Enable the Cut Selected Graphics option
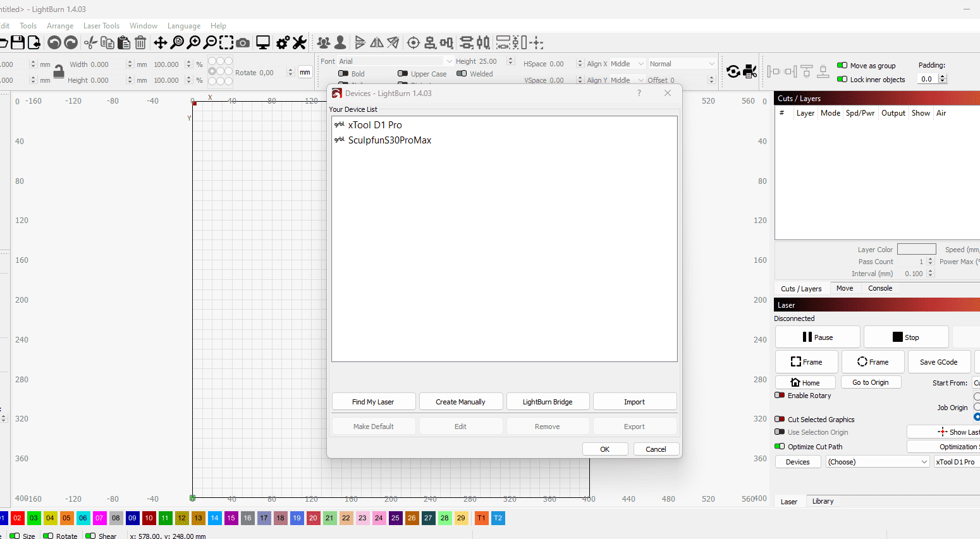The height and width of the screenshot is (539, 980). (x=780, y=419)
